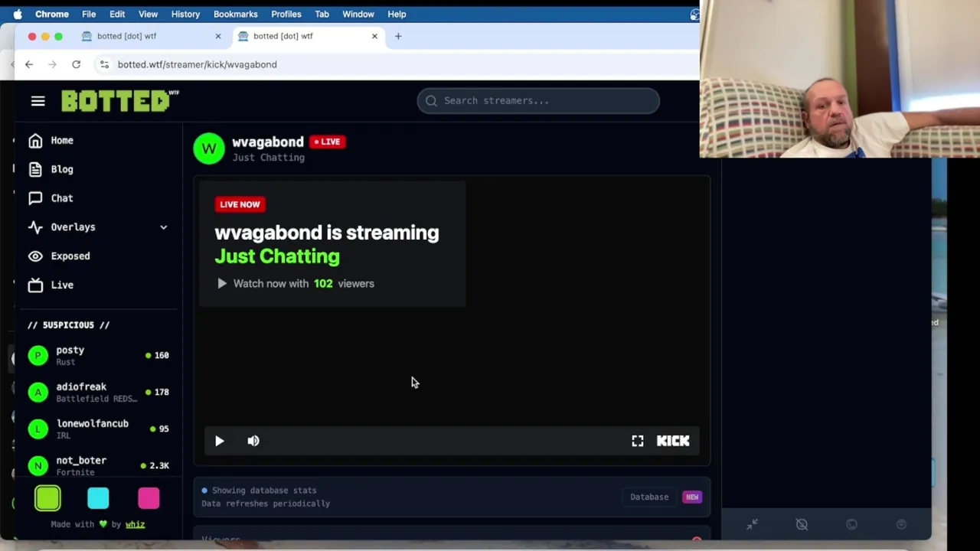Go forward in the browser

(52, 64)
